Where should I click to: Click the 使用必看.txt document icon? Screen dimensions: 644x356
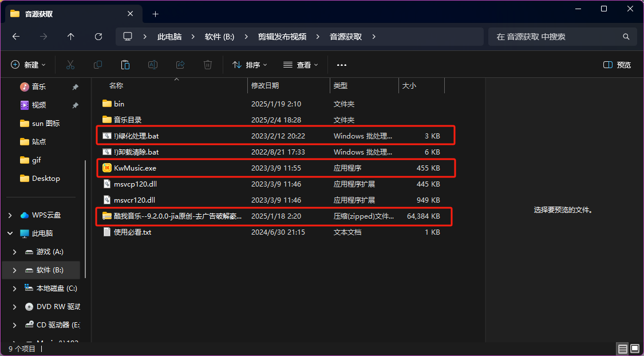[x=107, y=232]
